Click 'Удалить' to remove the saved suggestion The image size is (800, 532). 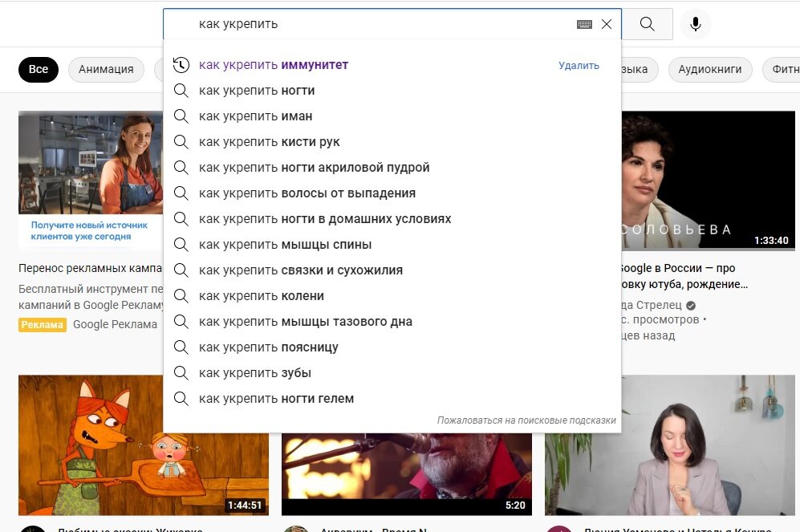[579, 65]
